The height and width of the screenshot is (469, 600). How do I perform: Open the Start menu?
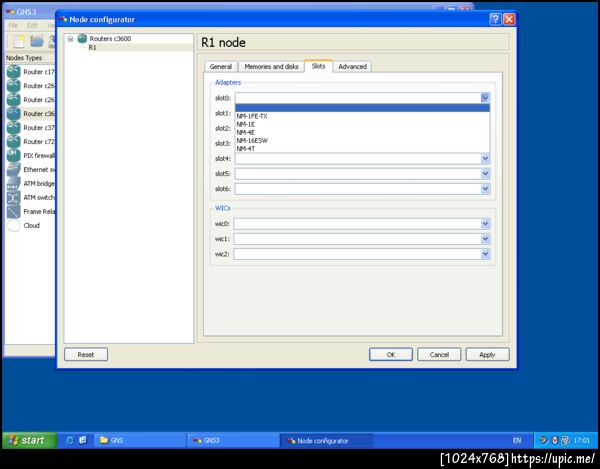tap(30, 440)
